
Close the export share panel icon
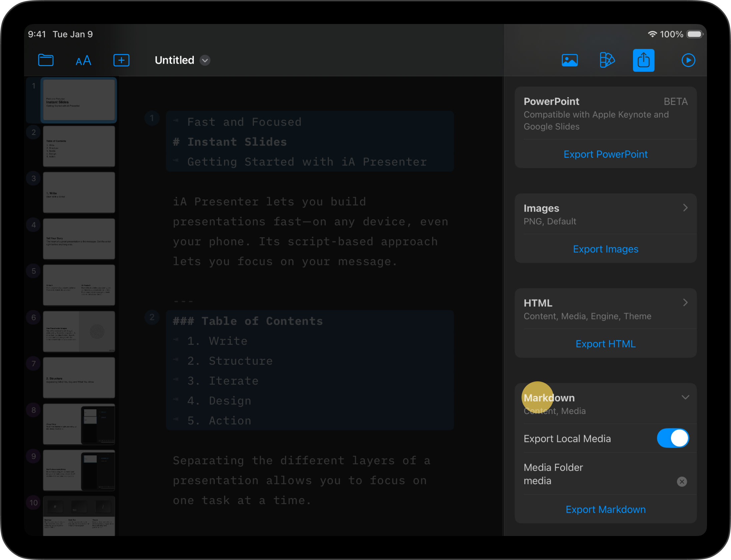click(643, 60)
